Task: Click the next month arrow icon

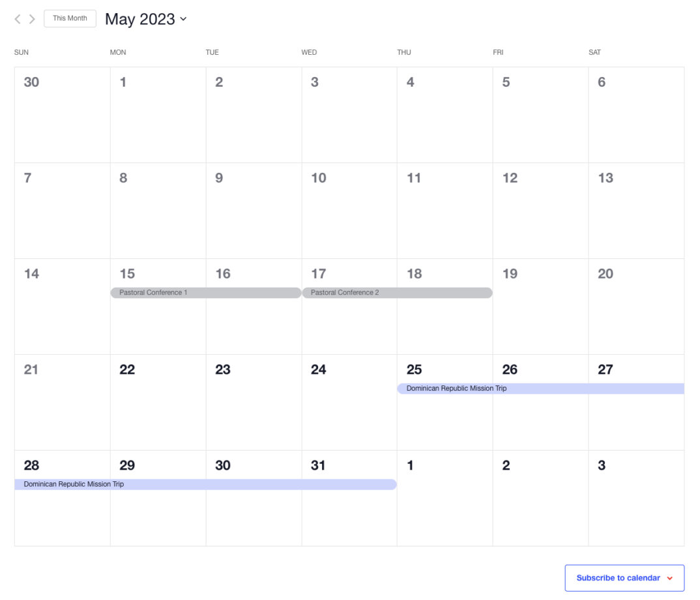Action: [31, 19]
